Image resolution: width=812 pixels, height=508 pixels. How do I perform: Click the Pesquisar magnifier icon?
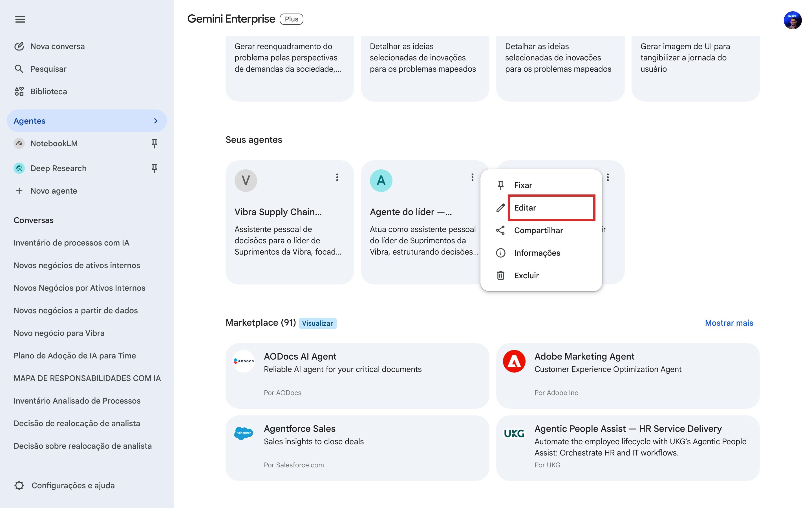tap(19, 69)
